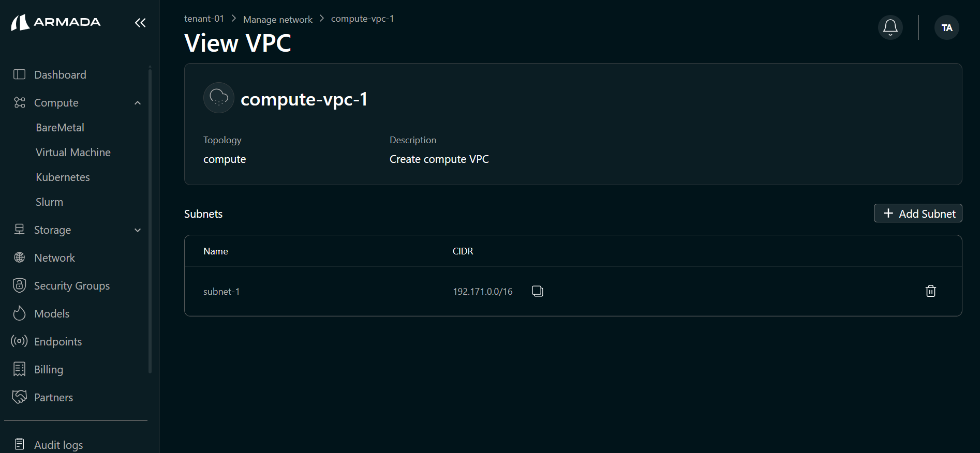Click the Name column header
The height and width of the screenshot is (453, 980).
216,251
